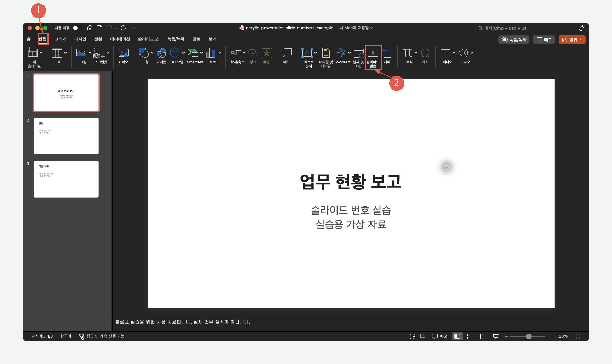Image resolution: width=612 pixels, height=364 pixels.
Task: Insert an 개체 object
Action: point(387,53)
